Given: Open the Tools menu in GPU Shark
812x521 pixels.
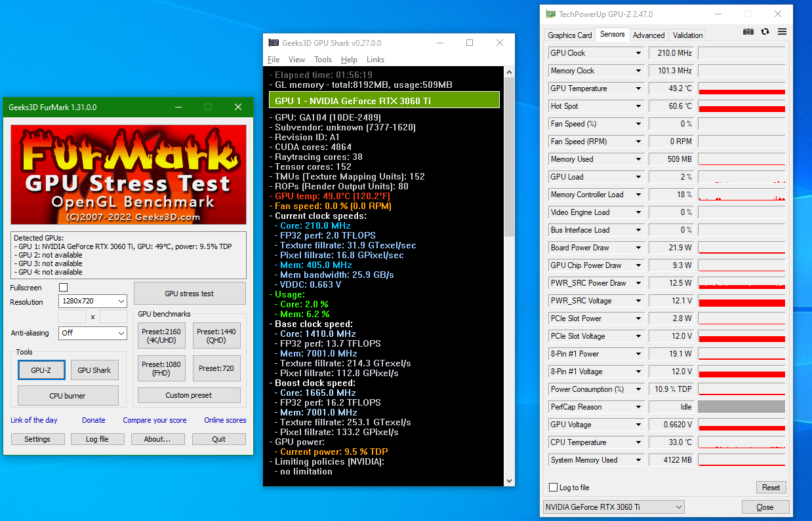Looking at the screenshot, I should [323, 60].
